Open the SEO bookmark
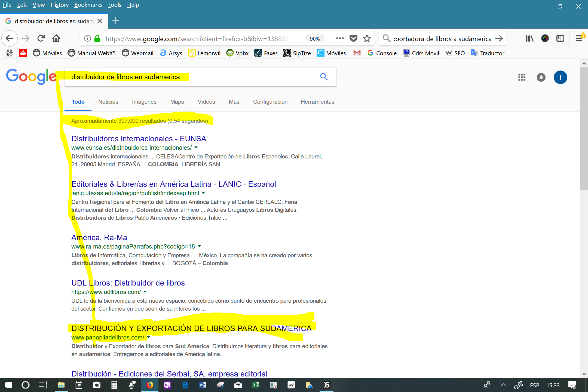The image size is (588, 392). [455, 53]
